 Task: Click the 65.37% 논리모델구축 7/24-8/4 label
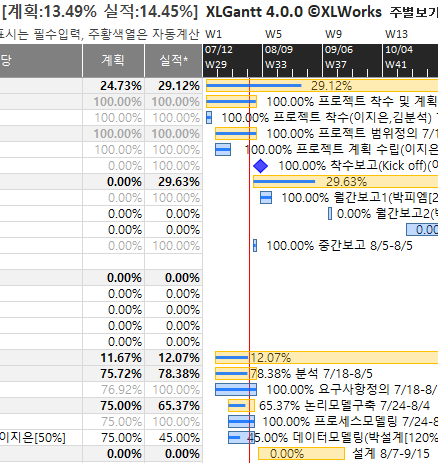point(344,406)
